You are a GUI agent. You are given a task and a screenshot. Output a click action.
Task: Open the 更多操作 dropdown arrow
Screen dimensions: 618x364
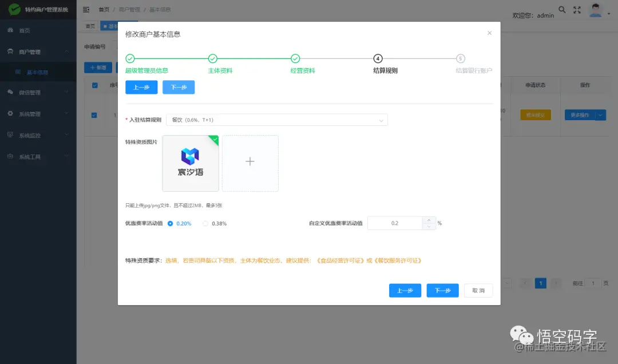[x=600, y=115]
